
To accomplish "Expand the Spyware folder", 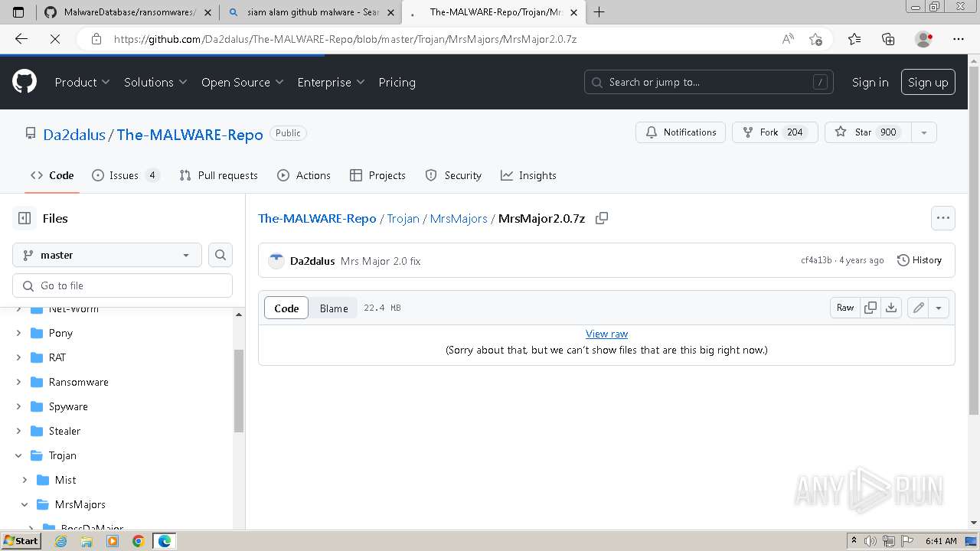I will [x=18, y=406].
